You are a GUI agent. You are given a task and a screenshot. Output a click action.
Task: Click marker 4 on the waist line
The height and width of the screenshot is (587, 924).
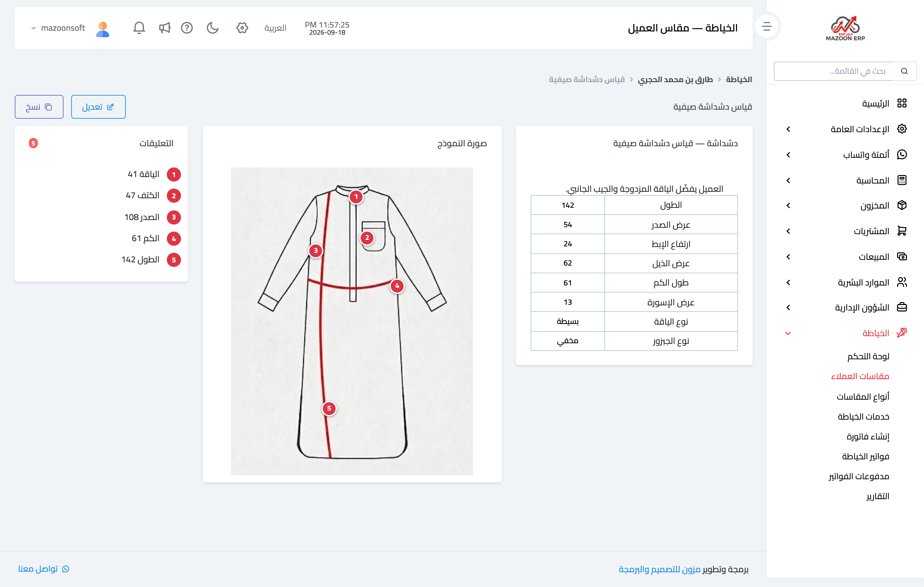(x=397, y=286)
